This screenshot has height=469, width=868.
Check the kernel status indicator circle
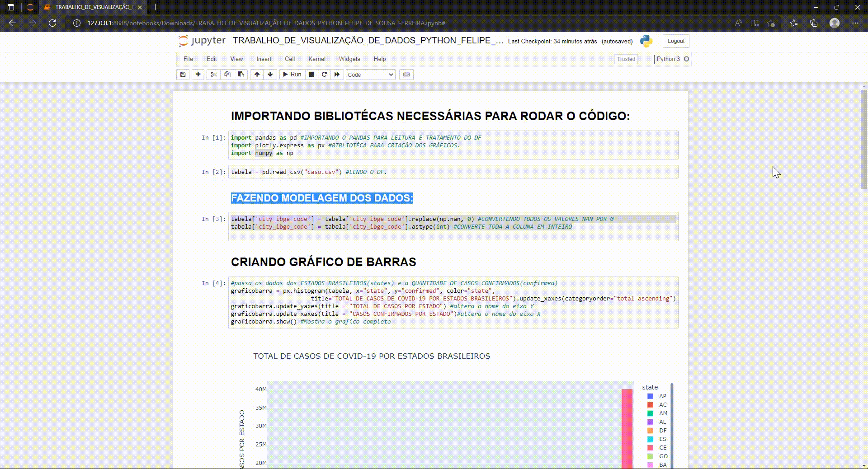(686, 59)
